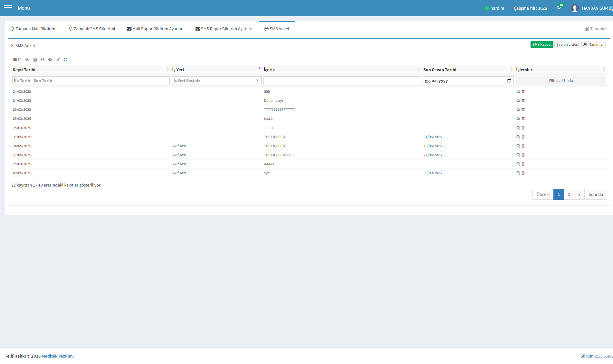
Task: Print the SMS Anket table
Action: click(43, 60)
